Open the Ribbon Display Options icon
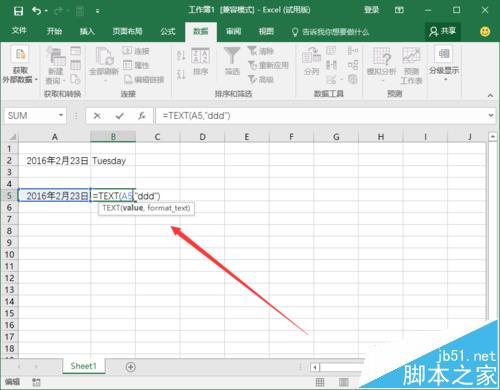Image resolution: width=500 pixels, height=390 pixels. tap(399, 10)
